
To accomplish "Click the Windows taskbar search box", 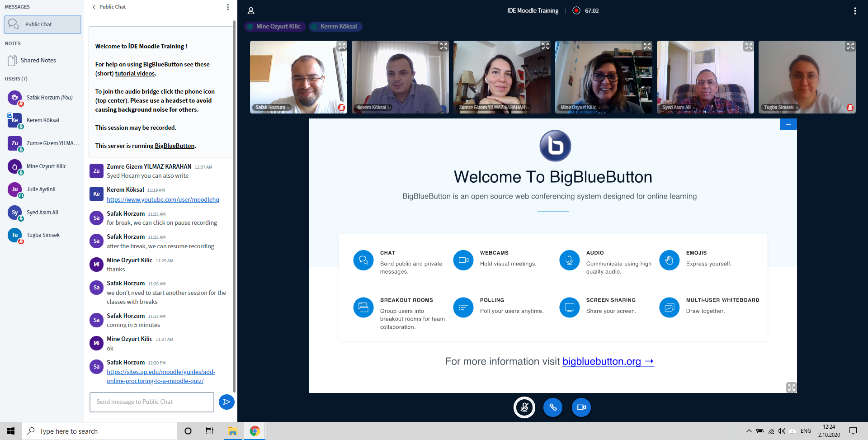I will click(99, 431).
